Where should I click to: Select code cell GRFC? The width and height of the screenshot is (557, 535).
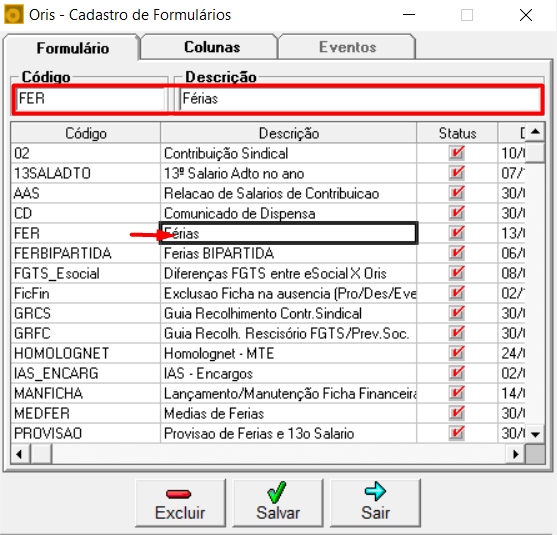pos(86,333)
